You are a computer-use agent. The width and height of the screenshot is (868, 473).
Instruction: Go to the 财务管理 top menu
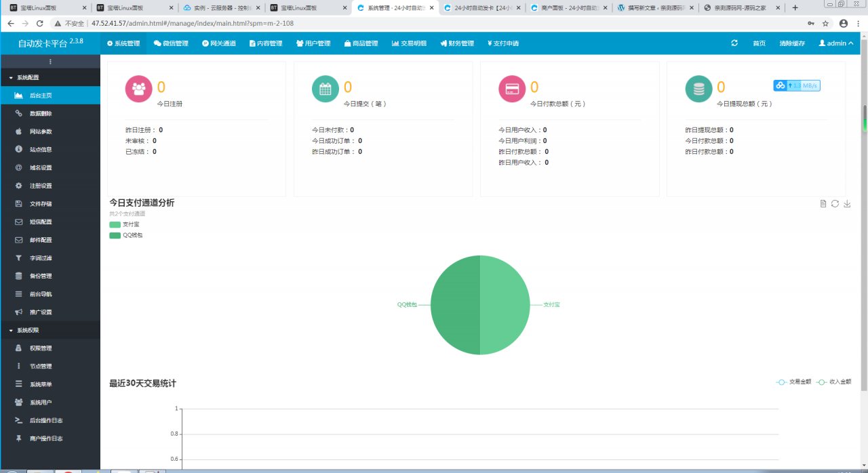[457, 43]
